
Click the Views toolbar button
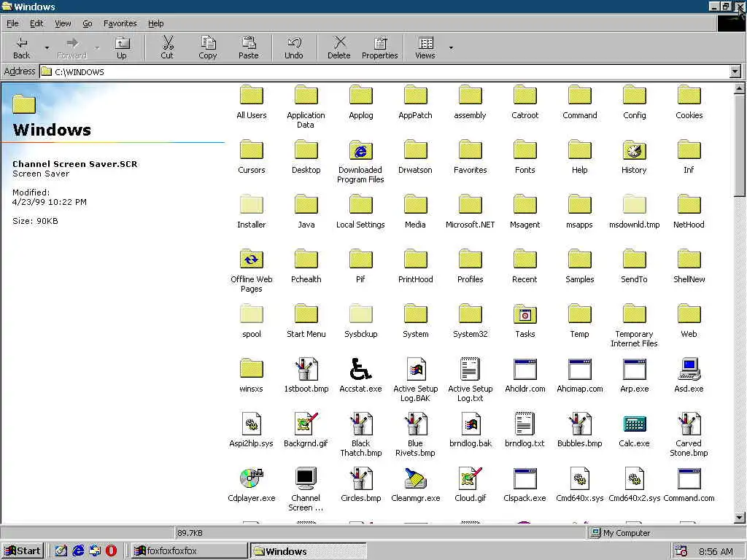(x=425, y=47)
